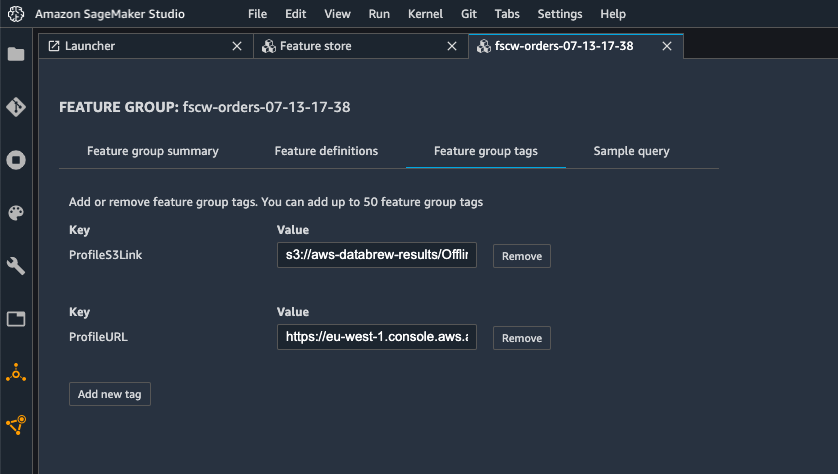Open the Git menu

[x=469, y=14]
